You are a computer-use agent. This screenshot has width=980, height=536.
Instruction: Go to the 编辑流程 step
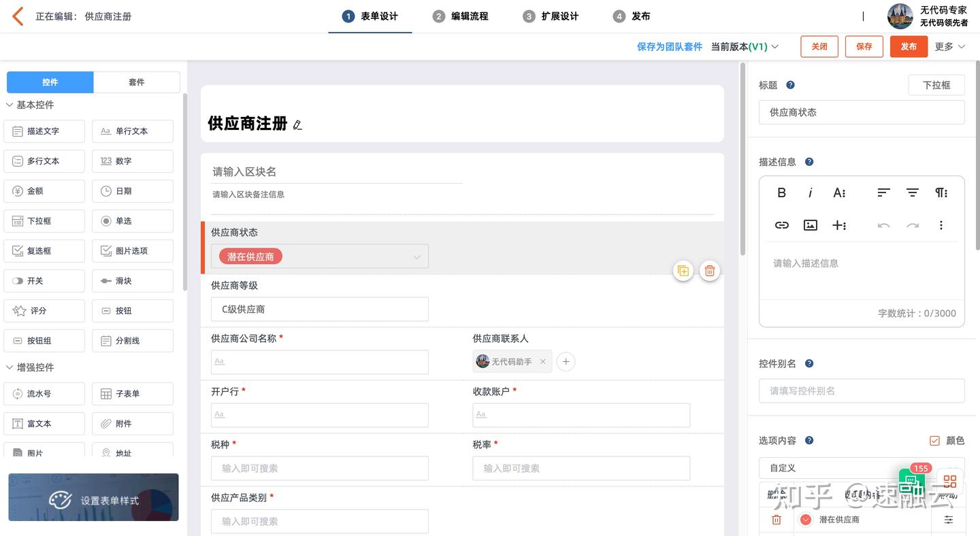(x=460, y=16)
